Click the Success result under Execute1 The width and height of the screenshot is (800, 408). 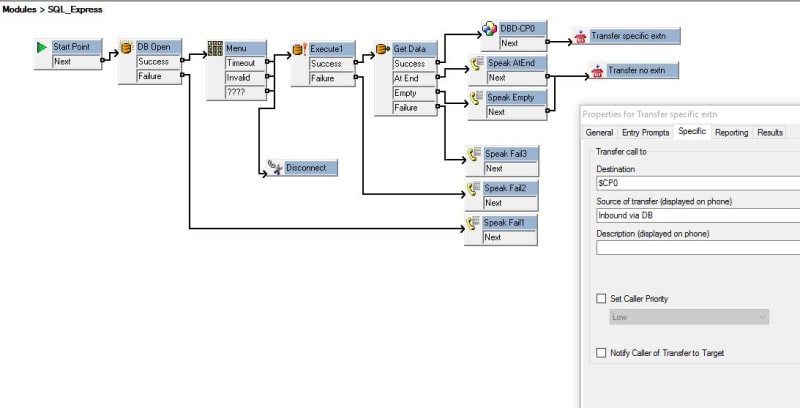(x=331, y=64)
